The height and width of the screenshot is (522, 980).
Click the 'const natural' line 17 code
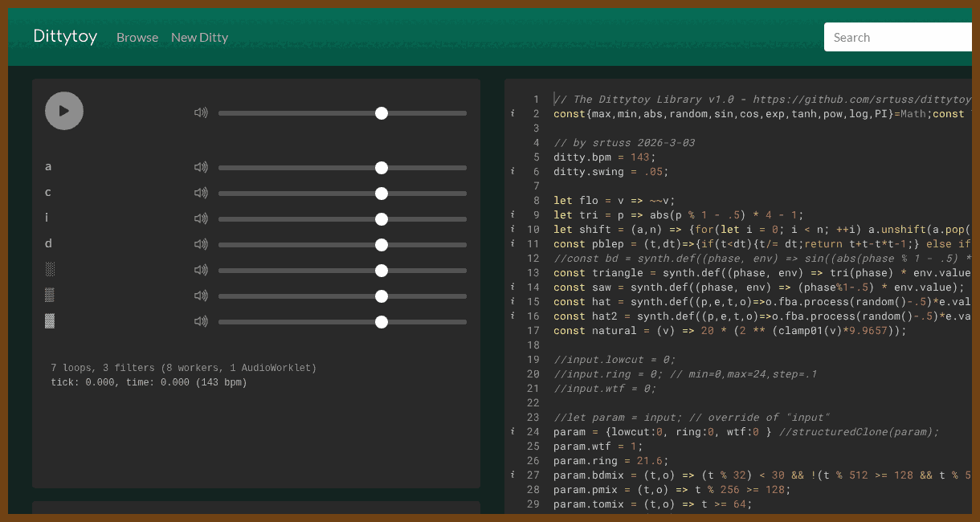point(730,331)
